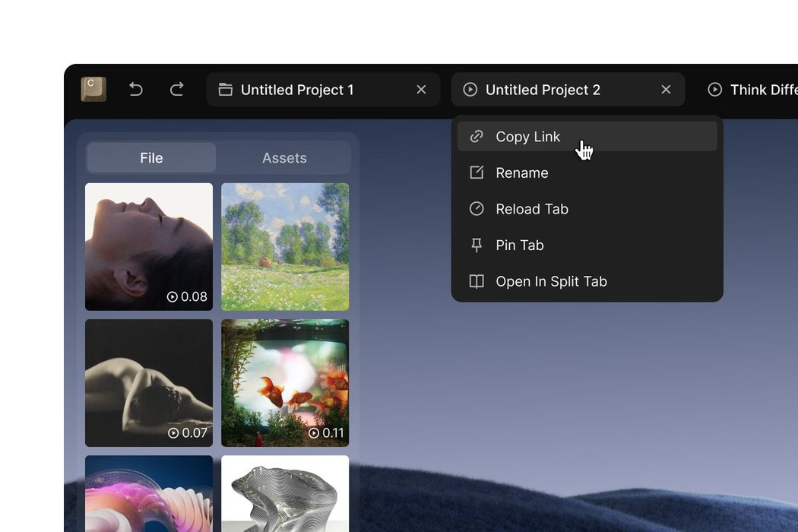Click the play icon on the 0.08 clip

tap(173, 297)
